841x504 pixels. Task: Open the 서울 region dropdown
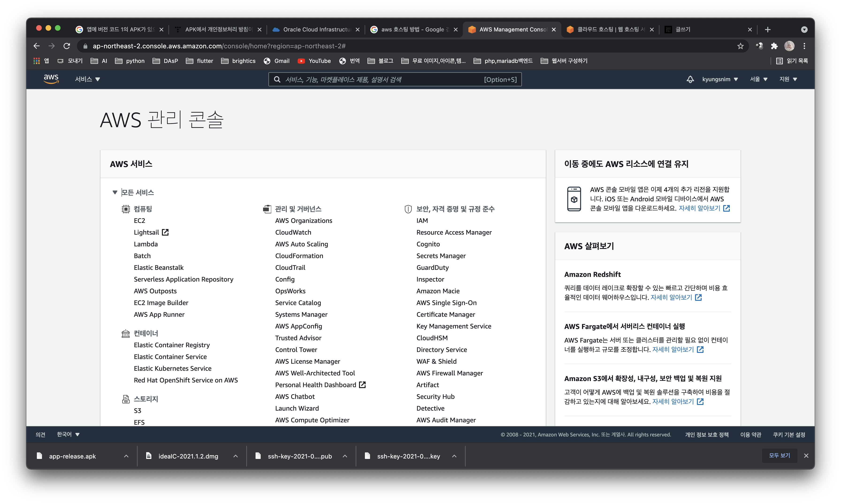(x=758, y=79)
